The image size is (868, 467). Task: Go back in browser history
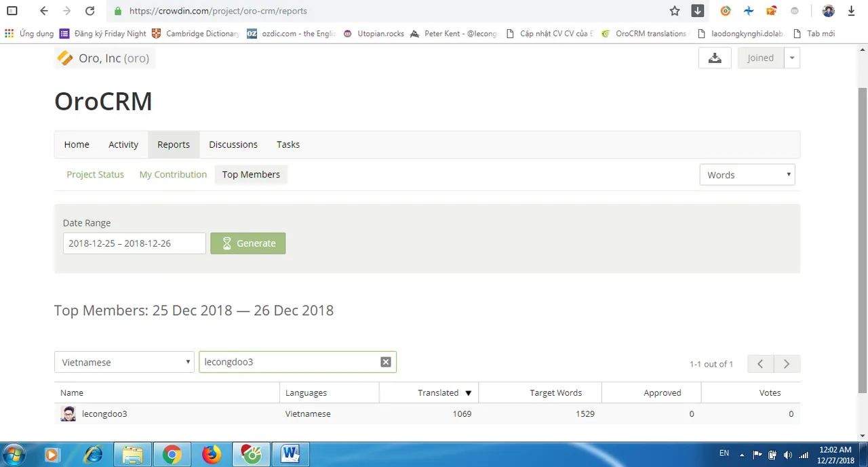click(x=44, y=11)
